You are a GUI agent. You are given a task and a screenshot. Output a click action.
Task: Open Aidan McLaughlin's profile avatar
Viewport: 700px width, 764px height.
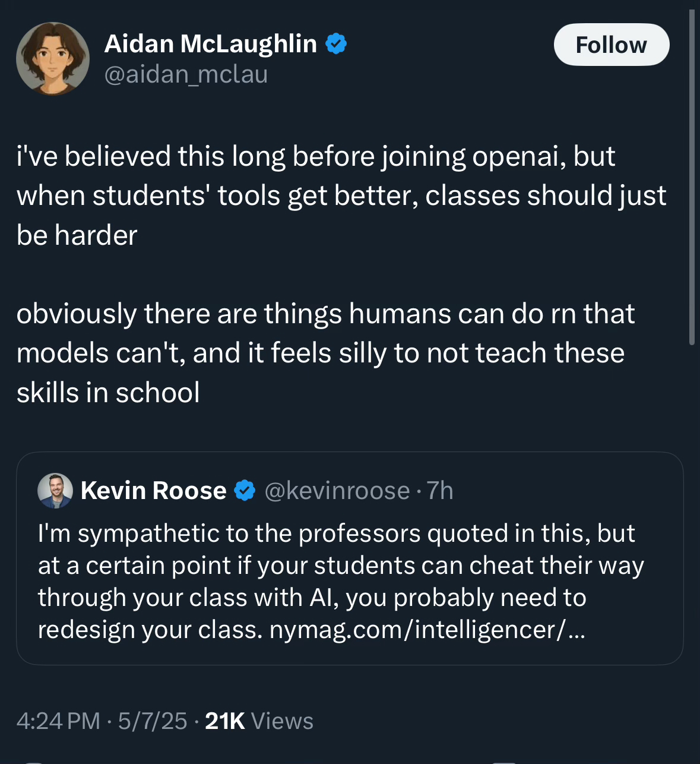coord(52,59)
